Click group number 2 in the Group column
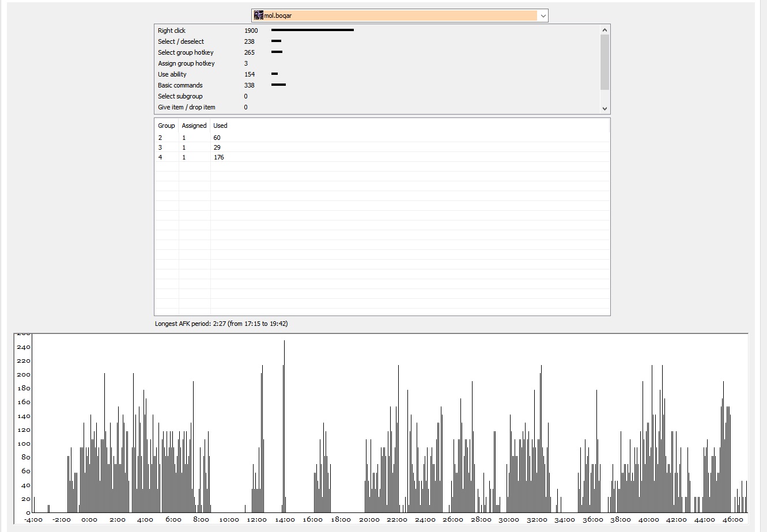Viewport: 767px width, 532px height. point(160,138)
